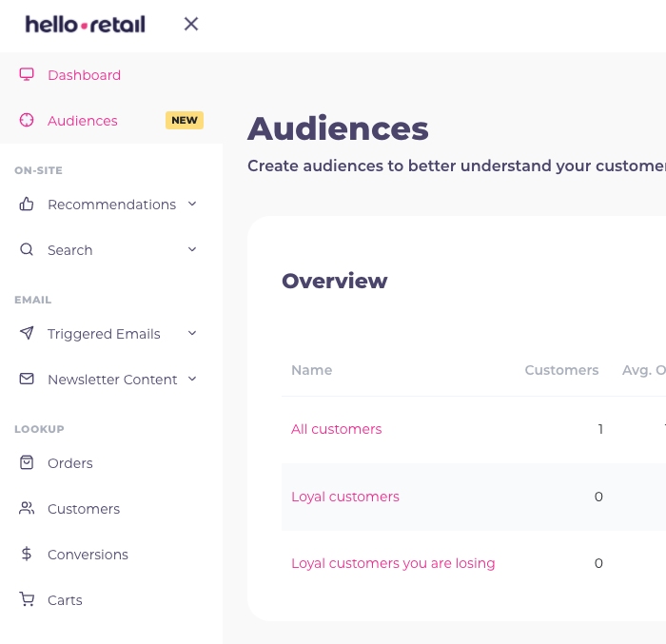Image resolution: width=666 pixels, height=644 pixels.
Task: Click the Customers people icon
Action: (x=27, y=509)
